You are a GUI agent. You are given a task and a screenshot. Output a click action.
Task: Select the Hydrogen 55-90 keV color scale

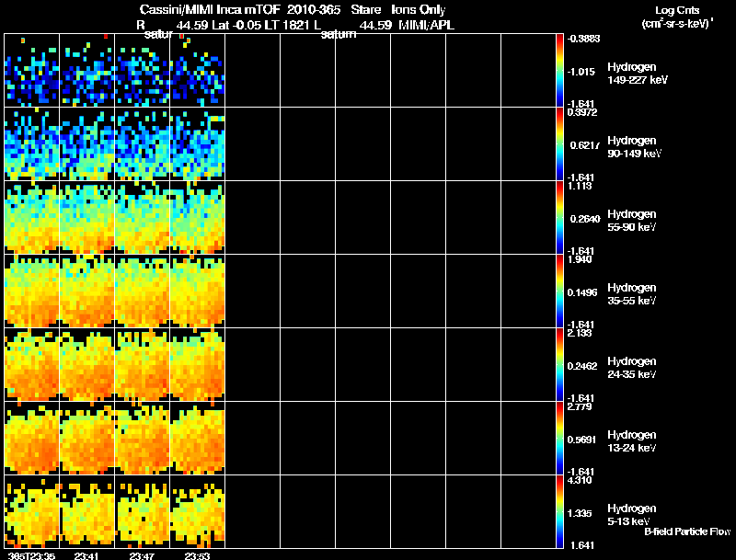pos(560,218)
